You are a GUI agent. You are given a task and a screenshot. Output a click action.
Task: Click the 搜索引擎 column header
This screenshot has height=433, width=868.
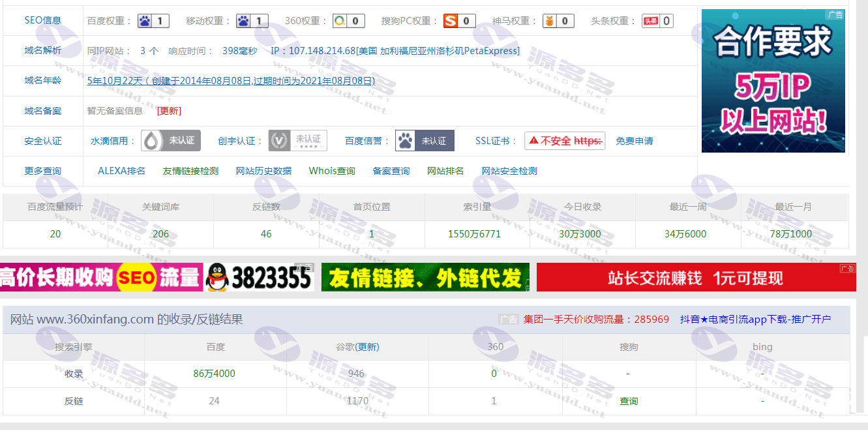(x=74, y=347)
